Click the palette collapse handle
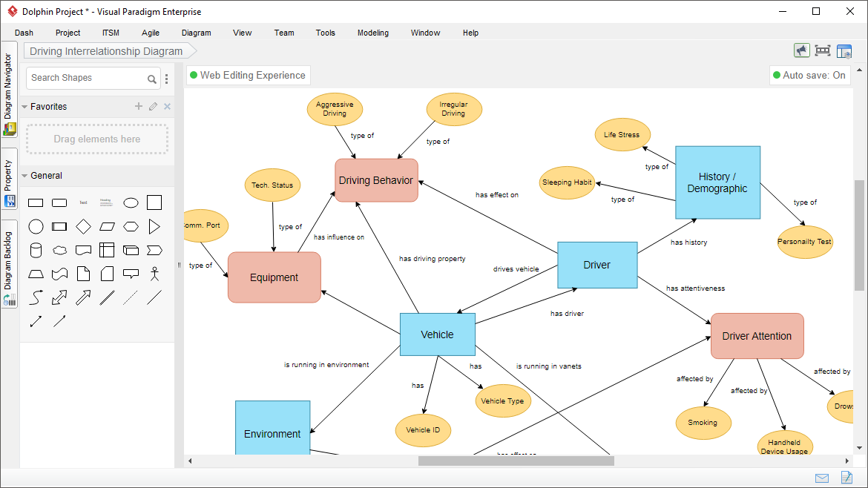Viewport: 868px width, 488px height. (x=180, y=265)
